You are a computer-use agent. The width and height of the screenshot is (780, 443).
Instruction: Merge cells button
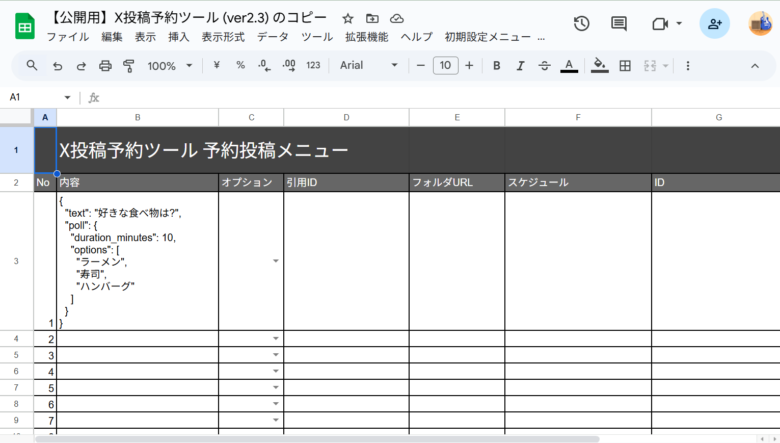pos(650,66)
